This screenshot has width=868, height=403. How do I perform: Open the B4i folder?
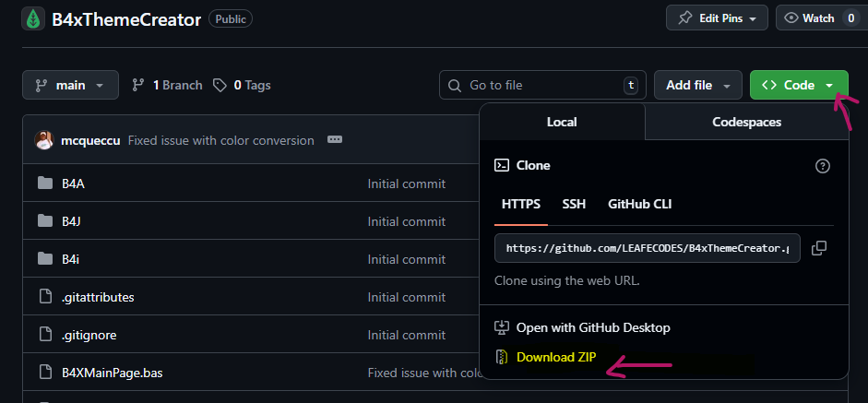pyautogui.click(x=70, y=259)
